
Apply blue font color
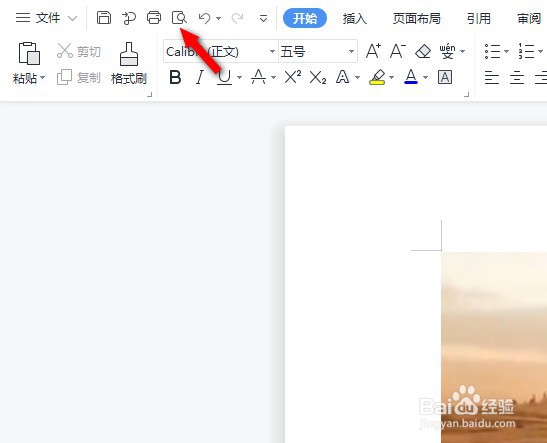coord(411,77)
